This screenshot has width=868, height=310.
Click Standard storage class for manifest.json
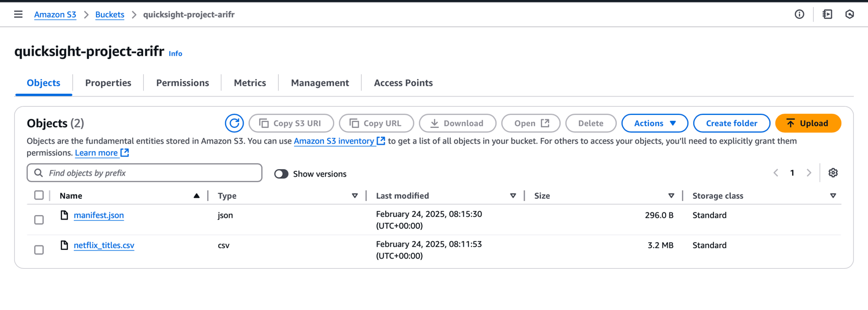coord(709,215)
